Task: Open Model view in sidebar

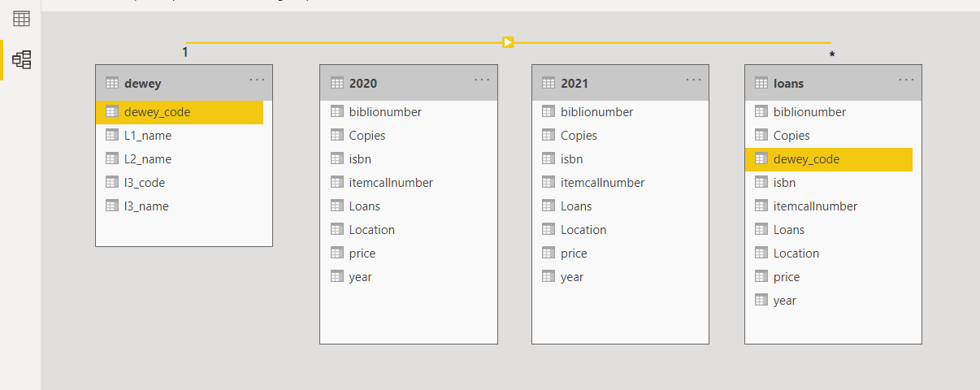Action: 22,59
